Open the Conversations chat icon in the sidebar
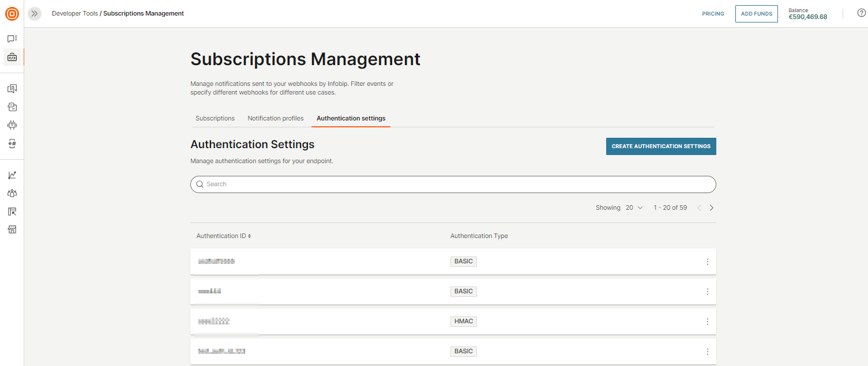Screen dimensions: 868x366 12,38
